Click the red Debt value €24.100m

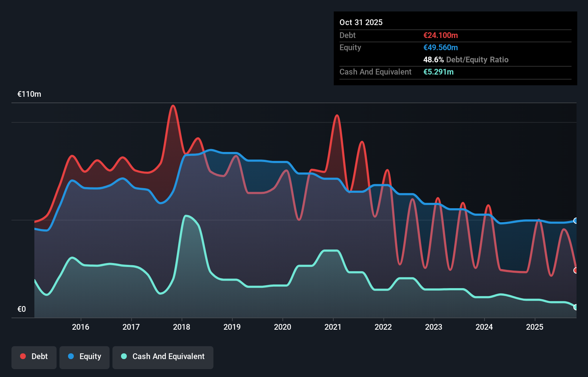tap(440, 35)
